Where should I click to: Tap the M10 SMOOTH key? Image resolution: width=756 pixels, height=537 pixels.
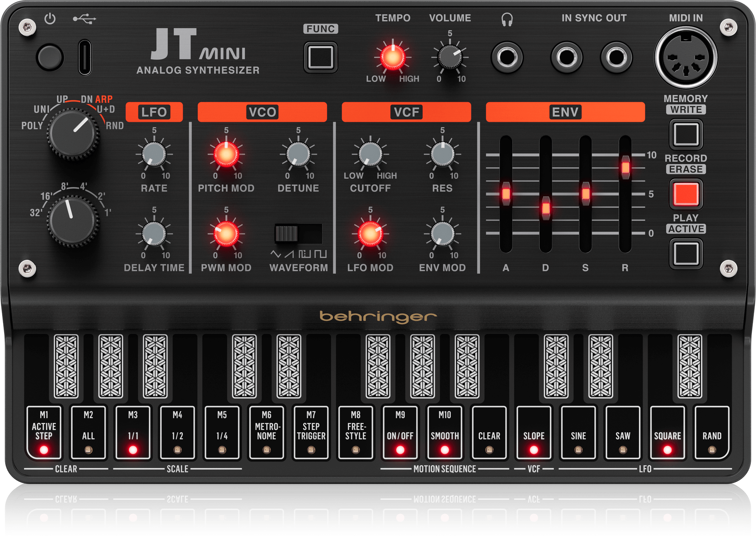click(x=445, y=433)
